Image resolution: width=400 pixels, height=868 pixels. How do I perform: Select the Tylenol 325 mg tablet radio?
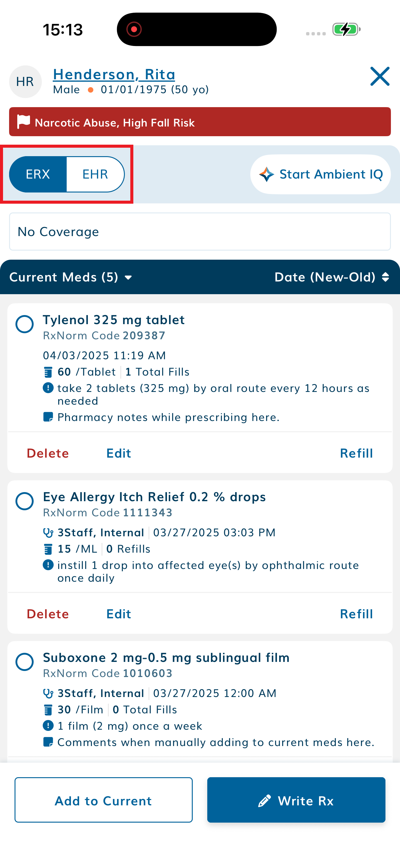click(x=25, y=324)
